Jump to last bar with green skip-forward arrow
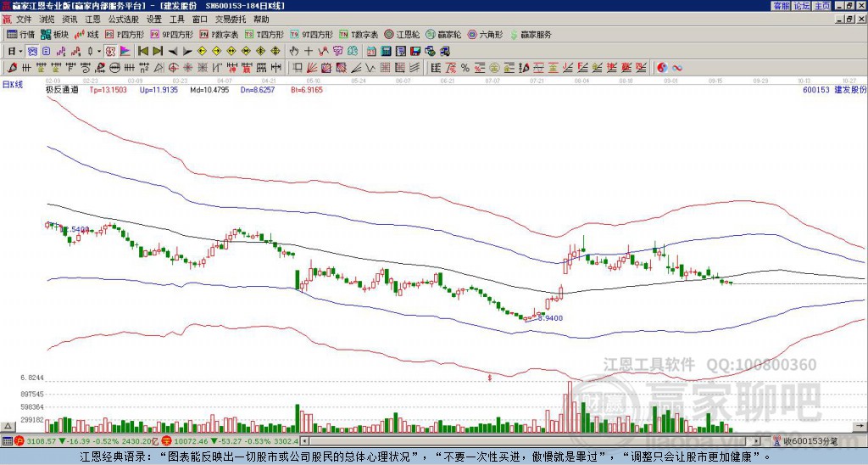868x465 pixels. coord(157,52)
